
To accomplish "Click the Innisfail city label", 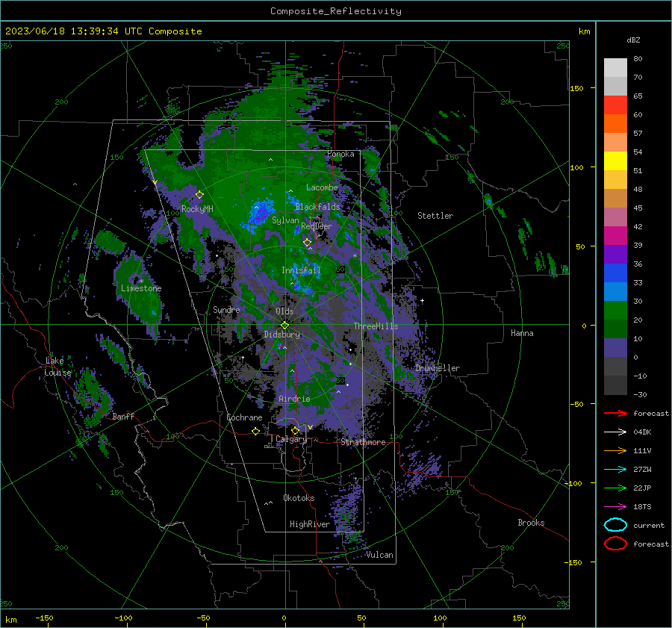I will coord(301,270).
